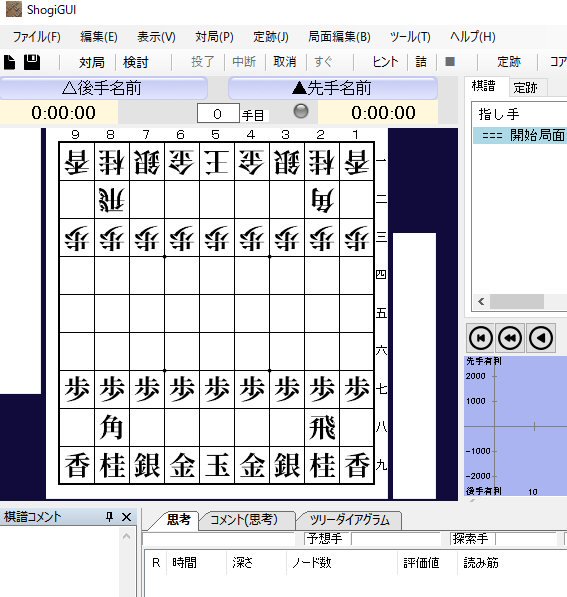Click the move number input field
This screenshot has width=567, height=597.
click(218, 113)
